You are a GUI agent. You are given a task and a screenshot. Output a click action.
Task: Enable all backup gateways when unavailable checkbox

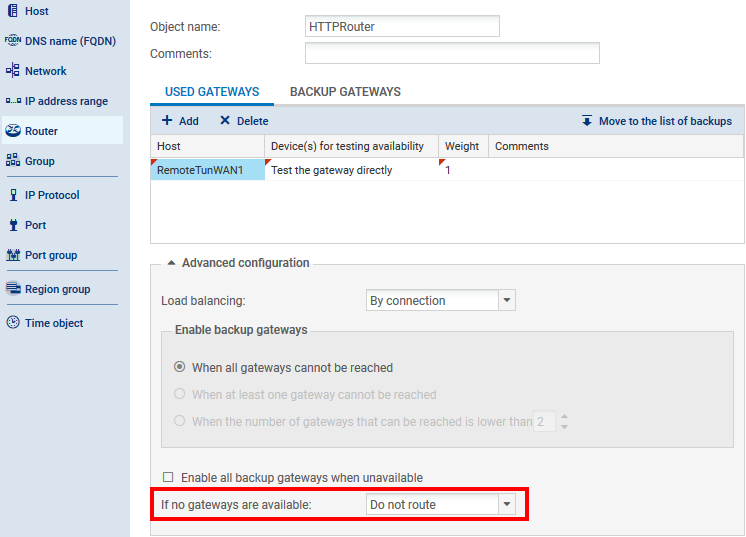(168, 478)
